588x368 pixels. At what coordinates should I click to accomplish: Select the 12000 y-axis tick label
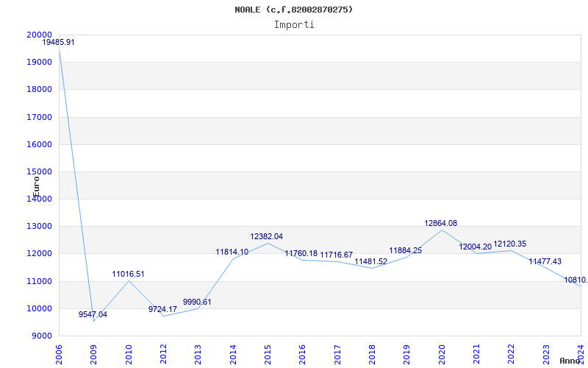pyautogui.click(x=40, y=254)
